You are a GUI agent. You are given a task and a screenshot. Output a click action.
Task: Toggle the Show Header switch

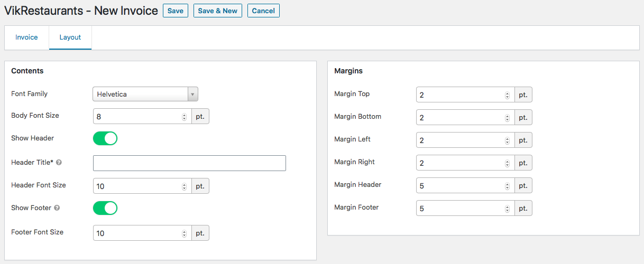[105, 138]
